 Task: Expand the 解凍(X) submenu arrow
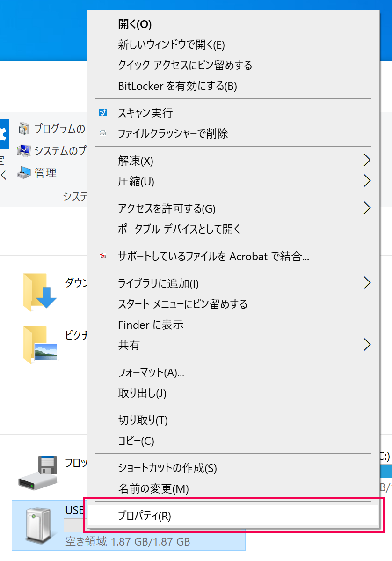pyautogui.click(x=367, y=160)
